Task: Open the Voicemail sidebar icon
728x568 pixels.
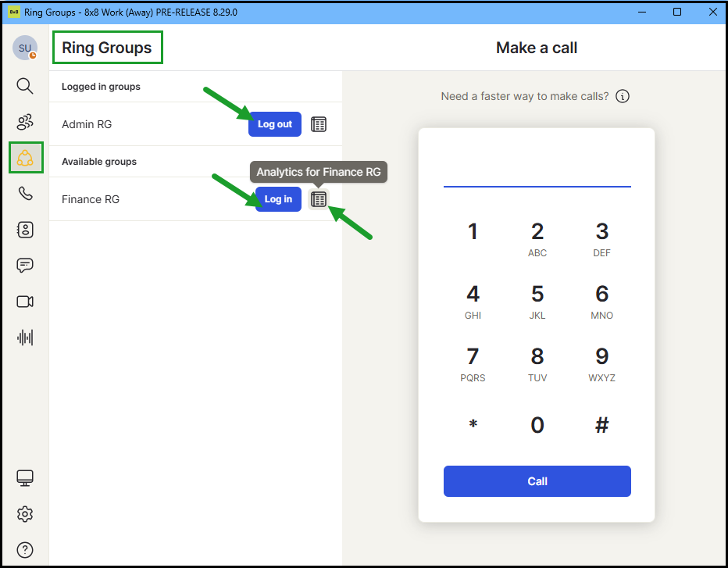Action: [25, 230]
